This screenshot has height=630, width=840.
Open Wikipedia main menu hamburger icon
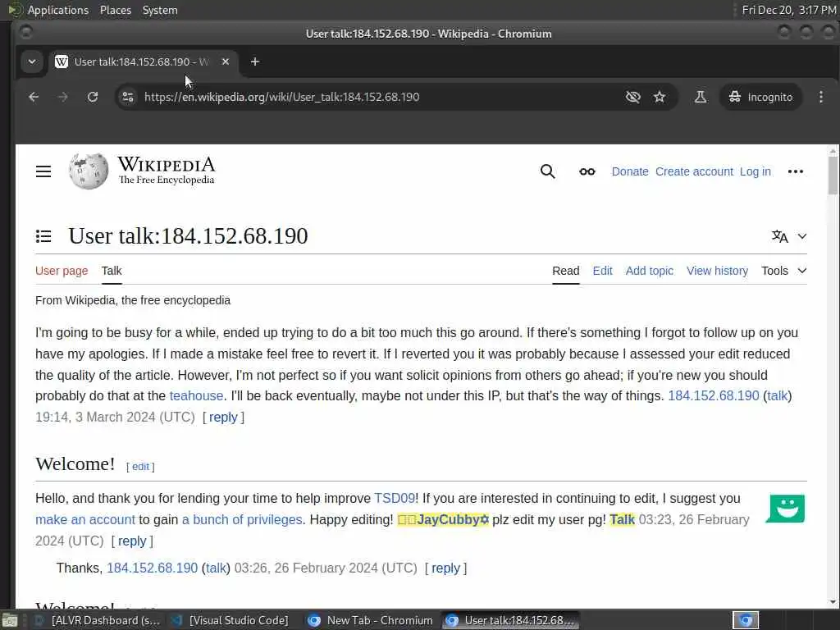click(43, 171)
